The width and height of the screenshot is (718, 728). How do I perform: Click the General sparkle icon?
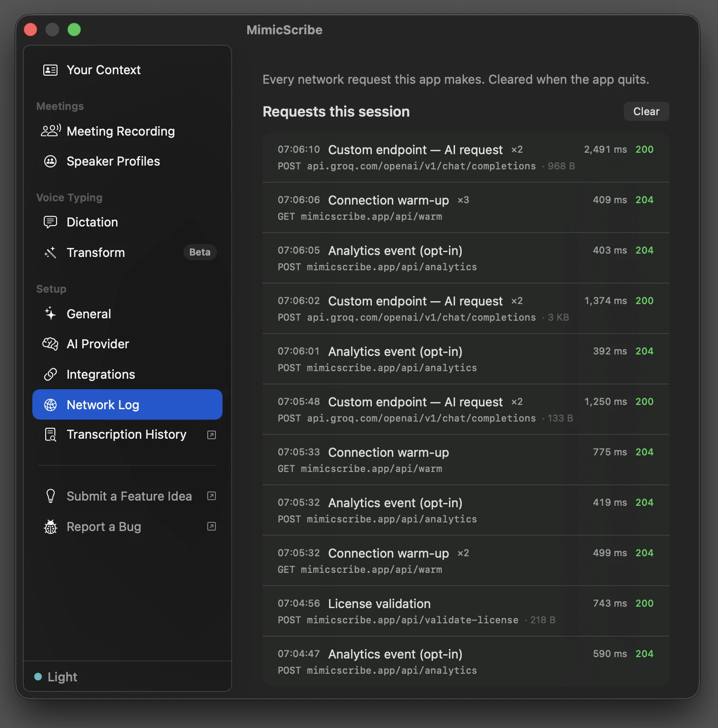(50, 314)
